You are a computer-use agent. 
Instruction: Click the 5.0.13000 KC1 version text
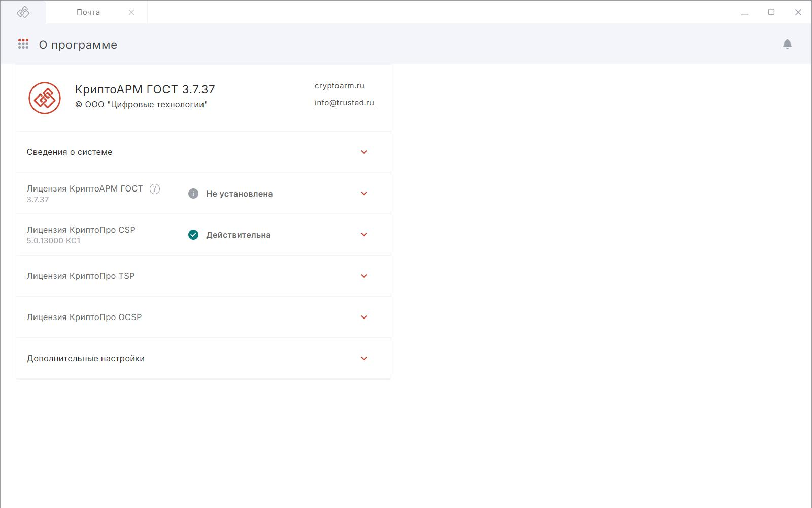(54, 241)
